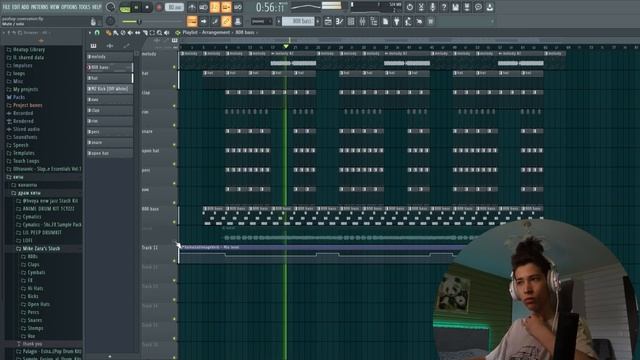Show the audio clips tab in picker
Viewport: 640px width, 360px height.
click(x=110, y=46)
